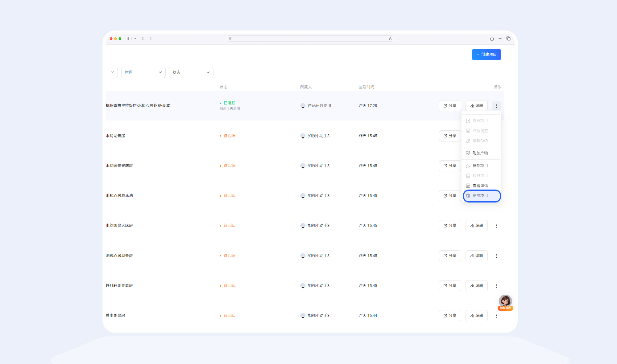Choose 复制项目 in the dropdown menu
Viewport: 617px width, 364px height.
480,166
